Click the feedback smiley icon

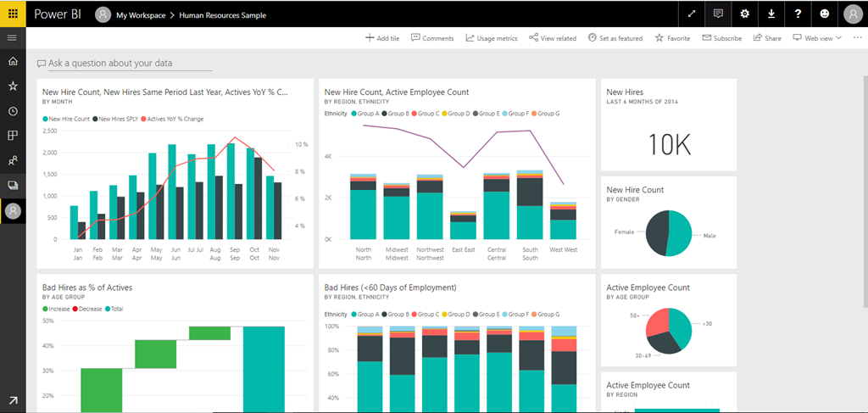pos(825,14)
